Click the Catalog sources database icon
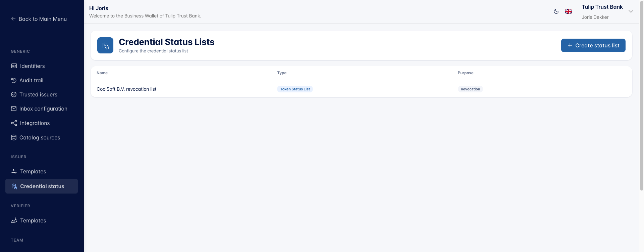 pos(14,137)
